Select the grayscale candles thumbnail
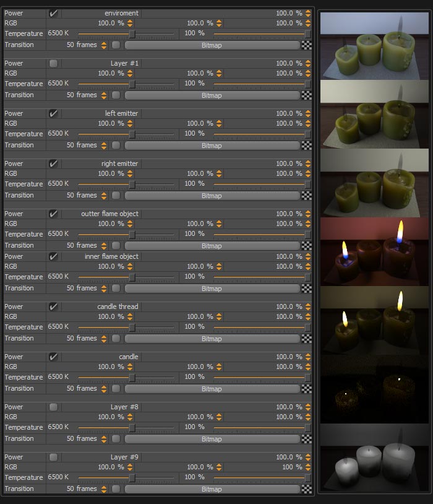This screenshot has height=504, width=433. click(x=374, y=458)
